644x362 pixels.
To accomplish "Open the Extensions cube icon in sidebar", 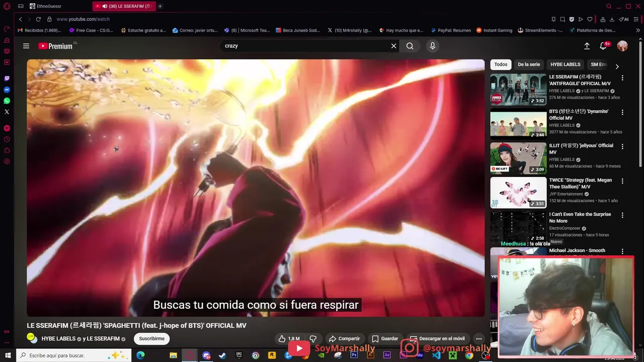I will click(7, 150).
